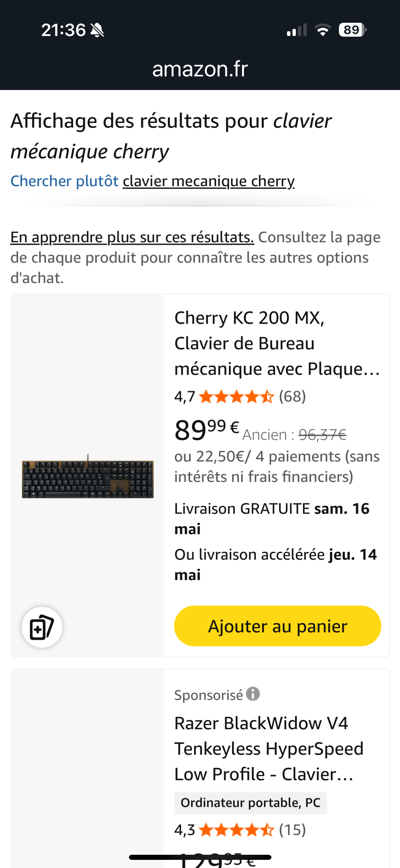Open the Razer BlackWidow V4 Tenkeyless title
The height and width of the screenshot is (868, 400).
tap(269, 749)
